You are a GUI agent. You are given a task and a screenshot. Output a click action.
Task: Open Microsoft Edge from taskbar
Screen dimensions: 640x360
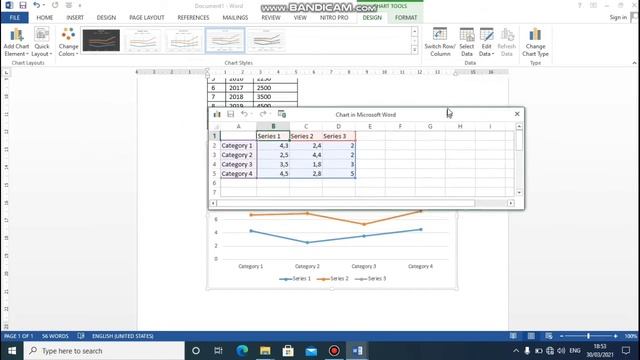[242, 351]
